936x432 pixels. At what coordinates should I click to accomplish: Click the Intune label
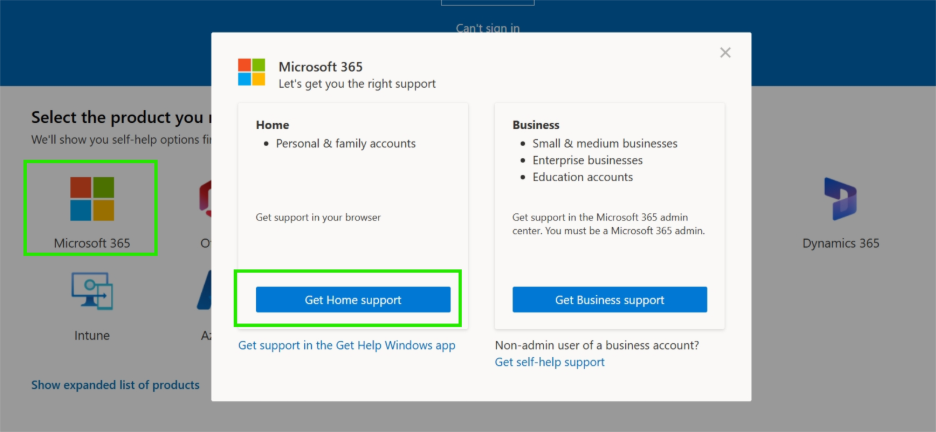(92, 335)
